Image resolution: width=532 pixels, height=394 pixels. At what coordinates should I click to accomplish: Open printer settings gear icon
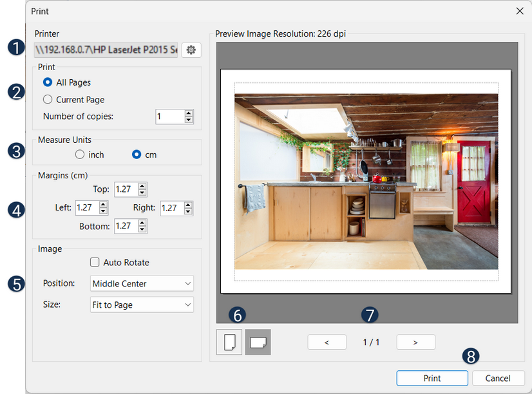click(x=191, y=50)
